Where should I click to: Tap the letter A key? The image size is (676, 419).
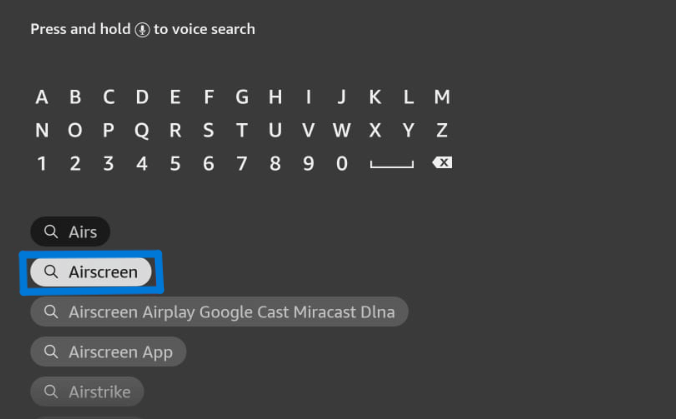click(42, 97)
